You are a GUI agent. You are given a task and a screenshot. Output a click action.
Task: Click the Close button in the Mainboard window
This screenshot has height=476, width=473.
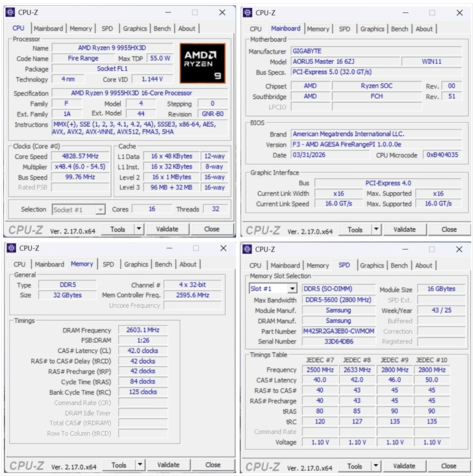[449, 230]
